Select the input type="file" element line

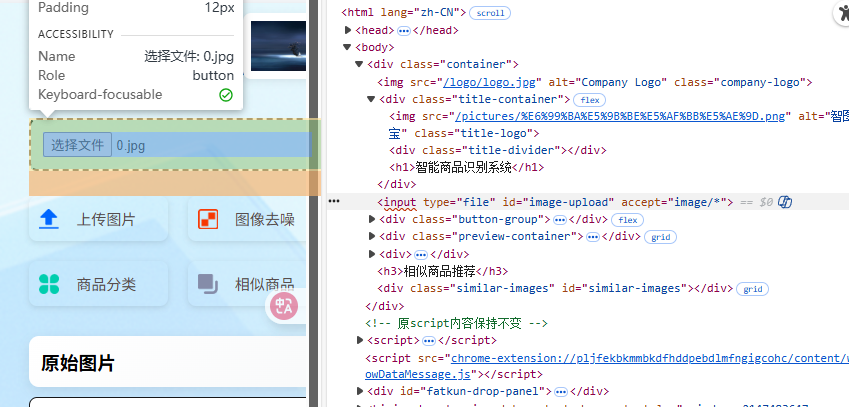pyautogui.click(x=556, y=202)
